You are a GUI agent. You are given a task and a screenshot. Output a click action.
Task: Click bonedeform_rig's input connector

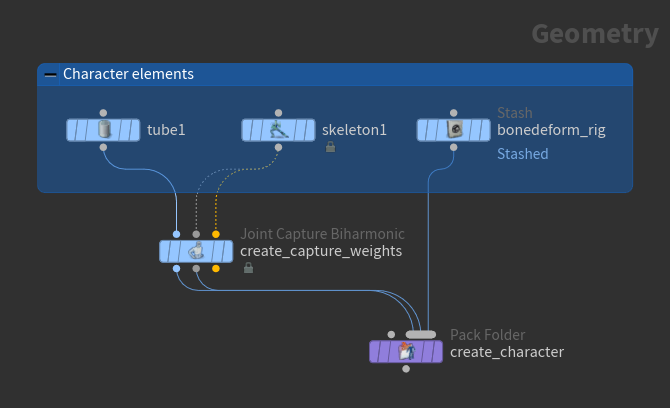[454, 113]
